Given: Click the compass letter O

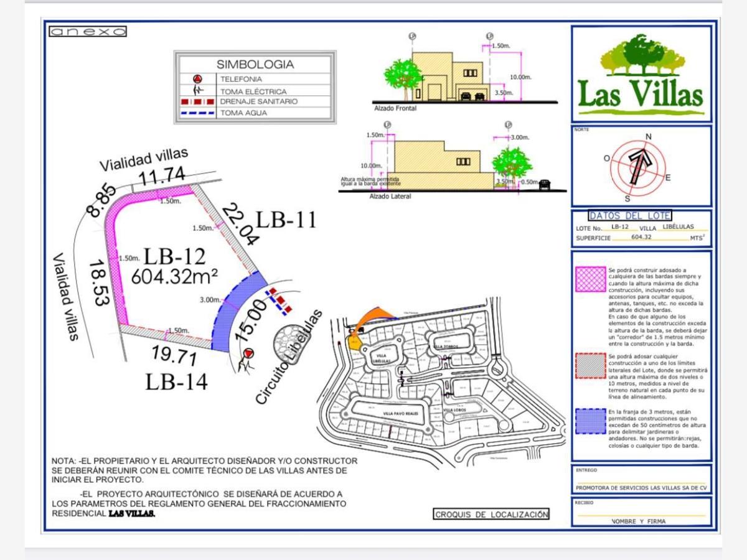Looking at the screenshot, I should click(607, 158).
